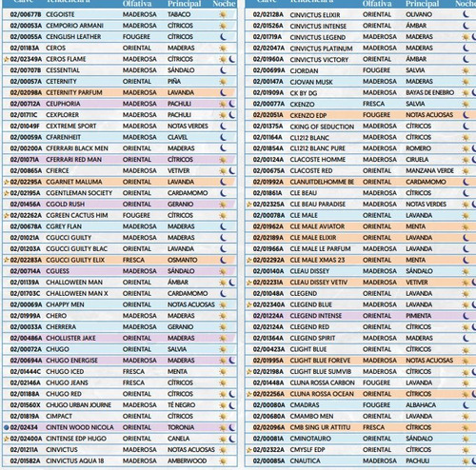476x470 pixels.
Task: Select the moon icon in CETERNITY PARFUM row
Action: tap(224, 92)
